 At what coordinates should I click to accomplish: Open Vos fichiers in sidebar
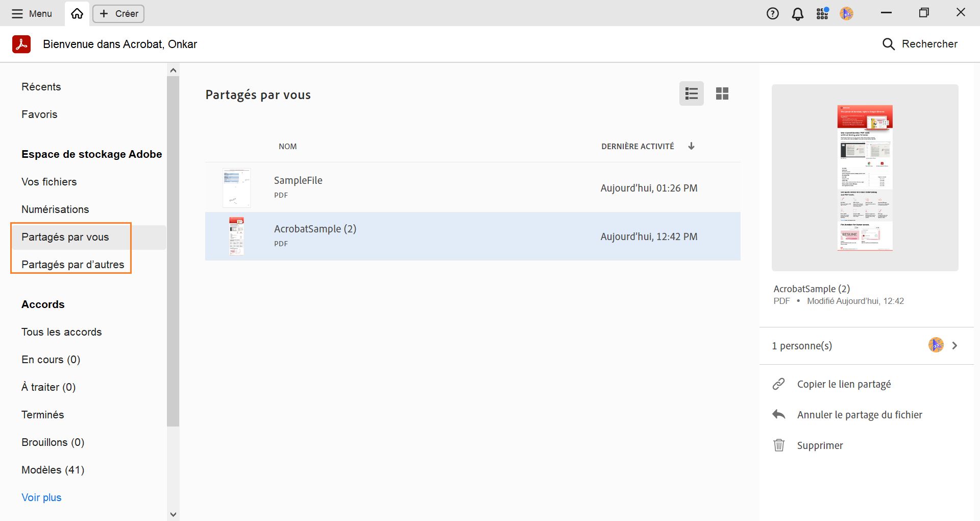(49, 182)
